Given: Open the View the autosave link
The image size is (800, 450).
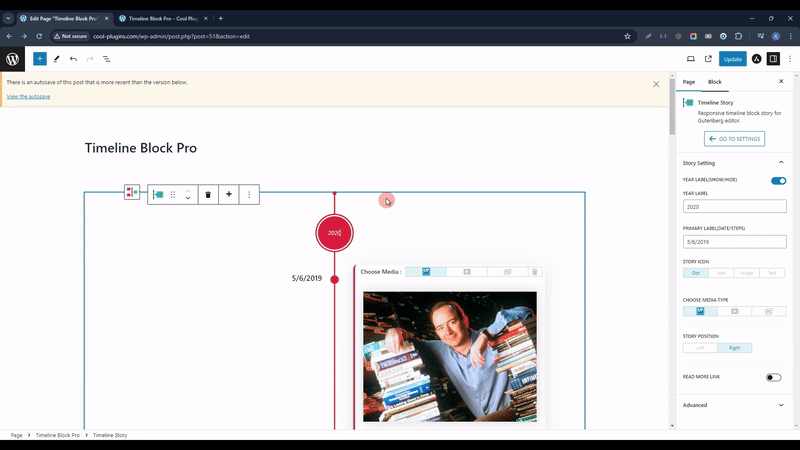Looking at the screenshot, I should 28,96.
